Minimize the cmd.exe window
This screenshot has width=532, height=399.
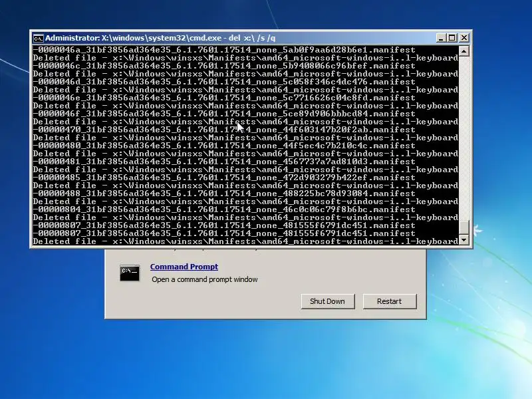(x=441, y=38)
